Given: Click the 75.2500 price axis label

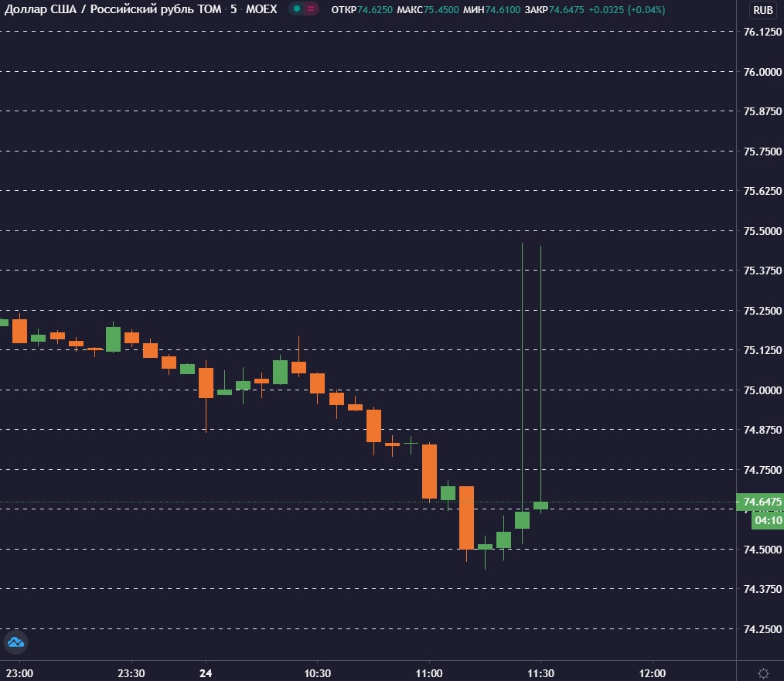Looking at the screenshot, I should pyautogui.click(x=762, y=311).
